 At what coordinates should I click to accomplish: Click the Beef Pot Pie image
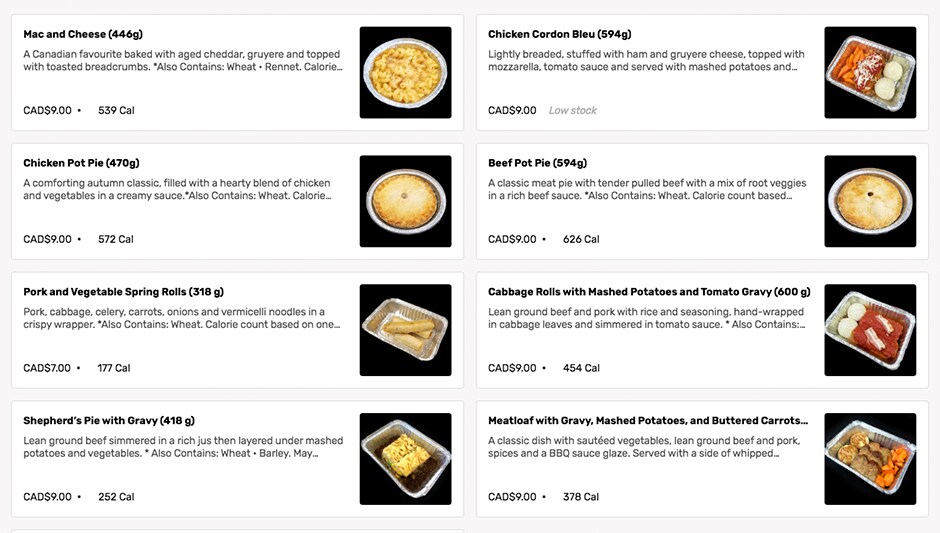click(870, 201)
